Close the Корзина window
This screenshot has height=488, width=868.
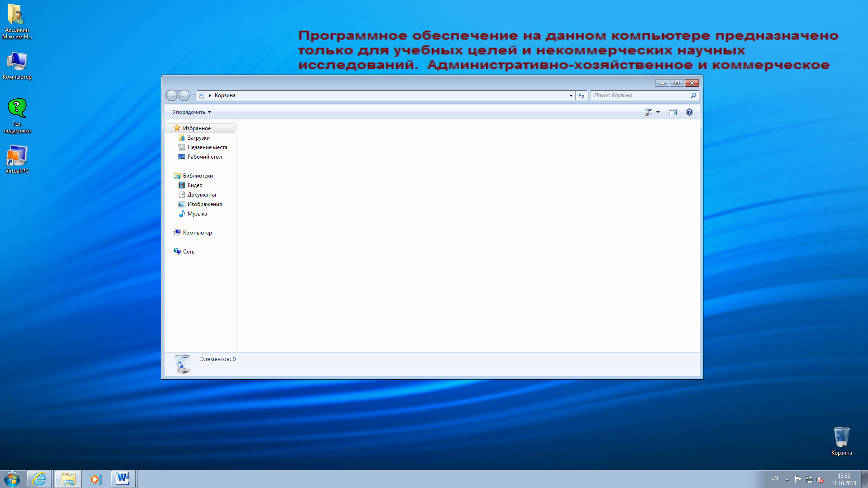pos(692,83)
